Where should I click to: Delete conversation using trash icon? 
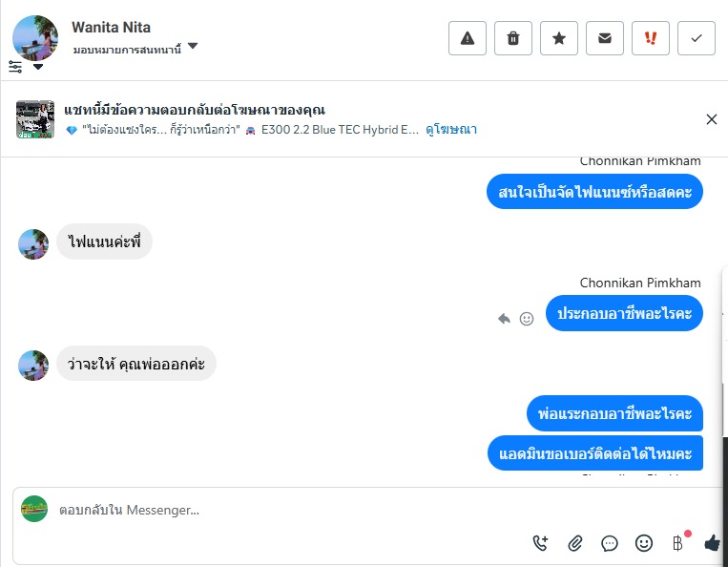pos(513,38)
